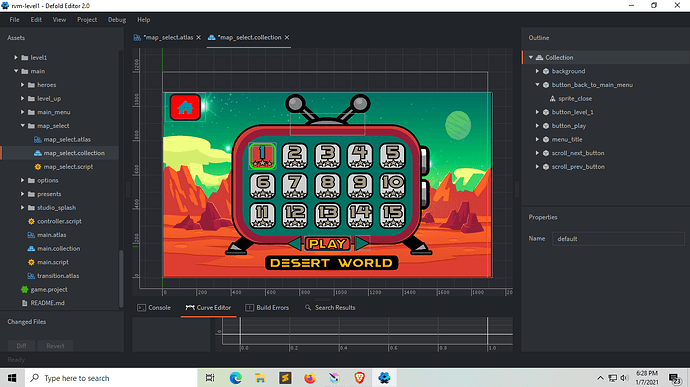This screenshot has height=387, width=690.
Task: Open the View menu
Action: coord(59,20)
